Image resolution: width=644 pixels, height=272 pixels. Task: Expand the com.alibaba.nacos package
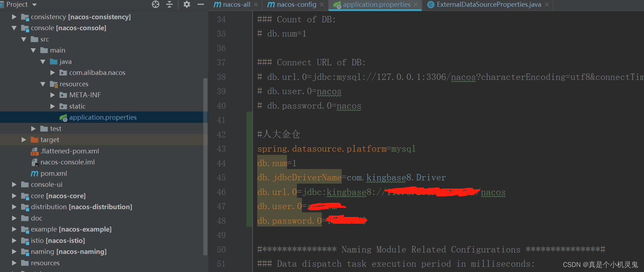(53, 72)
